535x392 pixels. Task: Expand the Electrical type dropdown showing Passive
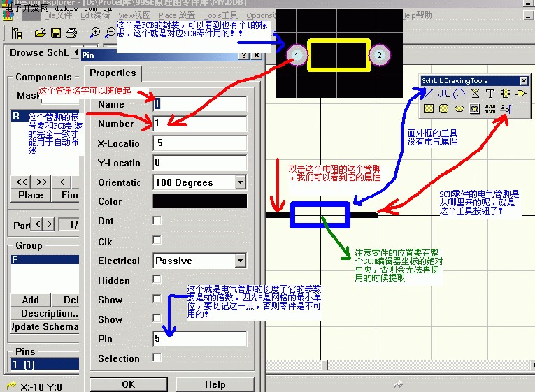tap(240, 261)
